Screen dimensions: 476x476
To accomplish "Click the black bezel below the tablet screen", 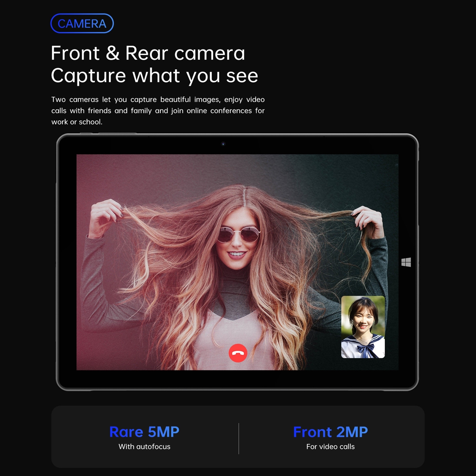I will pyautogui.click(x=237, y=379).
